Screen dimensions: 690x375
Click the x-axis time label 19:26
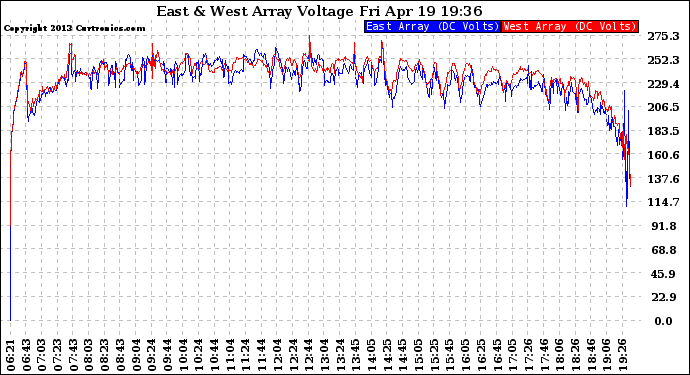point(622,355)
